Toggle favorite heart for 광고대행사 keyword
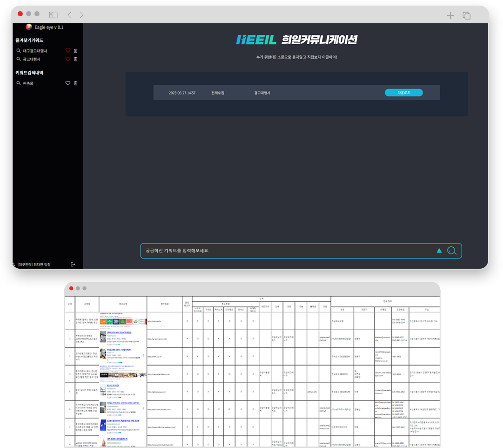Viewport: 503px width, 448px height. [x=67, y=59]
